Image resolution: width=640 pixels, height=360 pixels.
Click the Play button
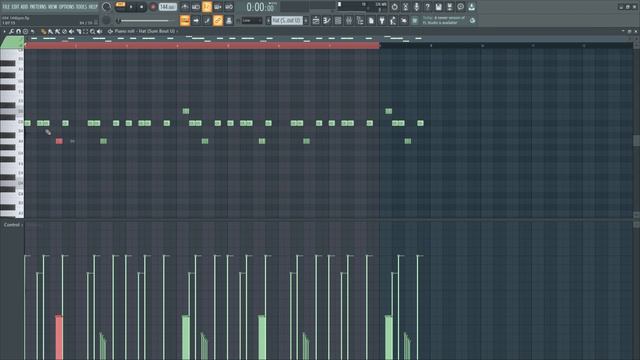(131, 7)
